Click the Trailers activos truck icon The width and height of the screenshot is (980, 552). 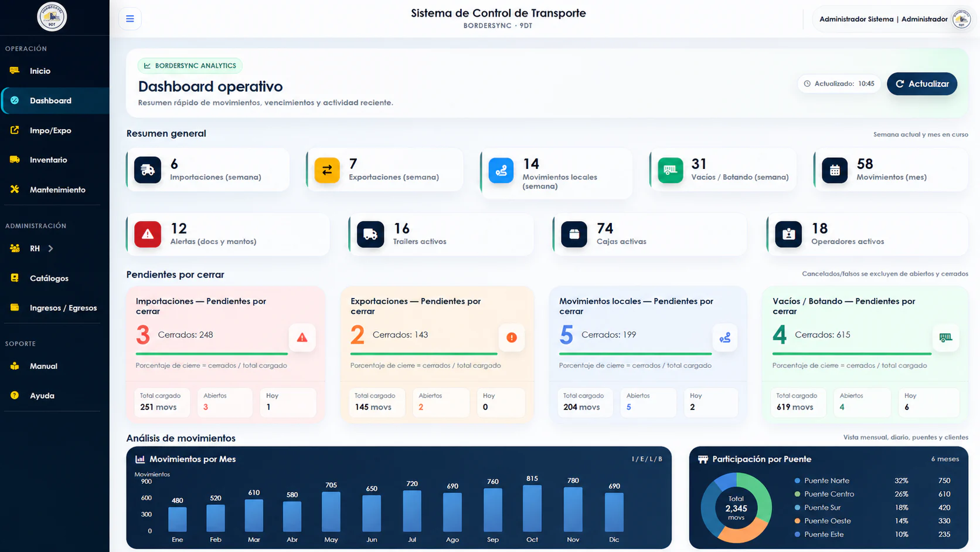coord(370,234)
